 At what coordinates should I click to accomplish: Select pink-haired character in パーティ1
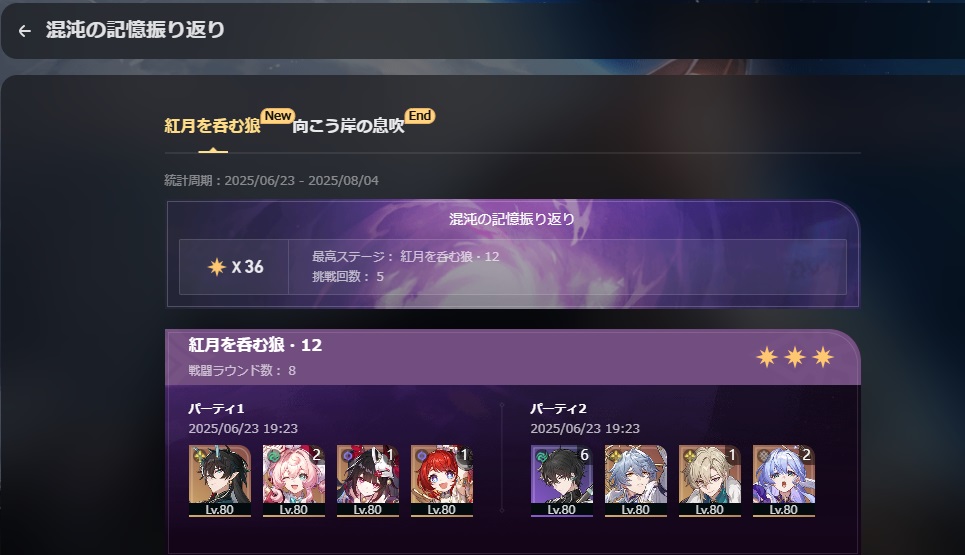(294, 481)
